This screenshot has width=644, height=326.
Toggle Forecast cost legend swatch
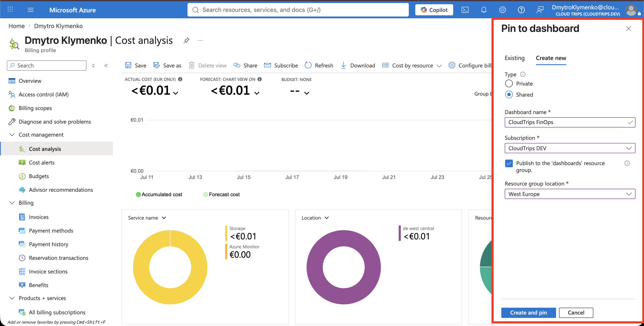click(x=206, y=194)
